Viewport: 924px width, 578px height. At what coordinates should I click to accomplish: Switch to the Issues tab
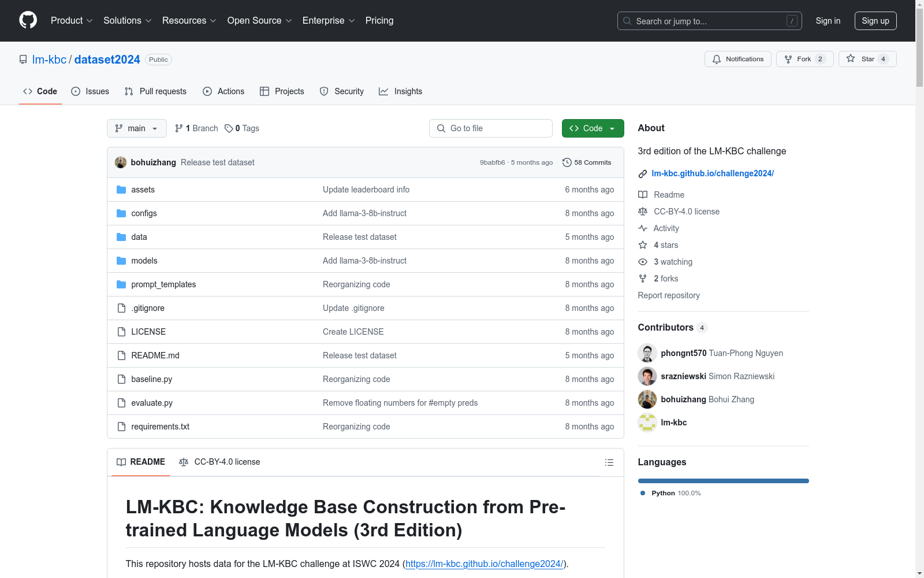90,91
